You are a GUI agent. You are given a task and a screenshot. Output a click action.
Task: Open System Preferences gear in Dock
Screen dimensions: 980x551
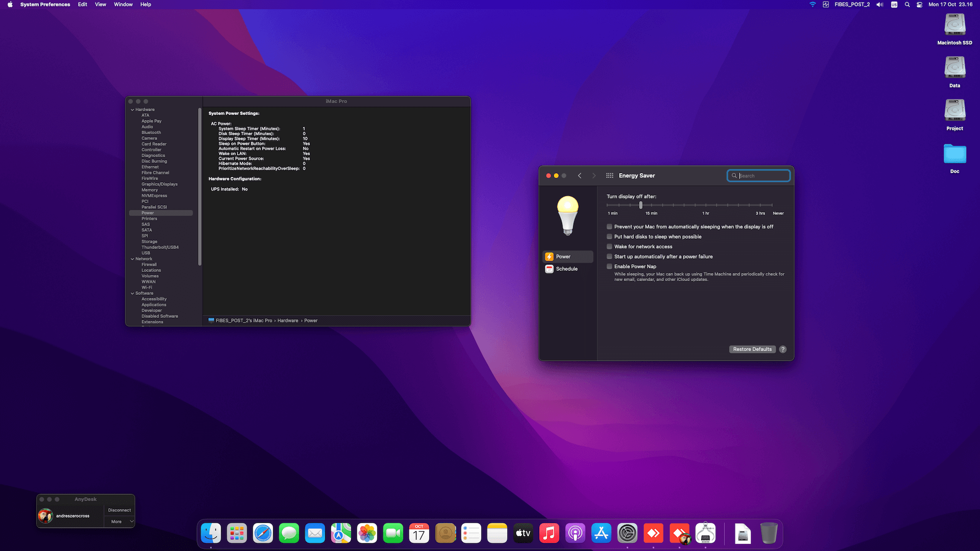[627, 534]
